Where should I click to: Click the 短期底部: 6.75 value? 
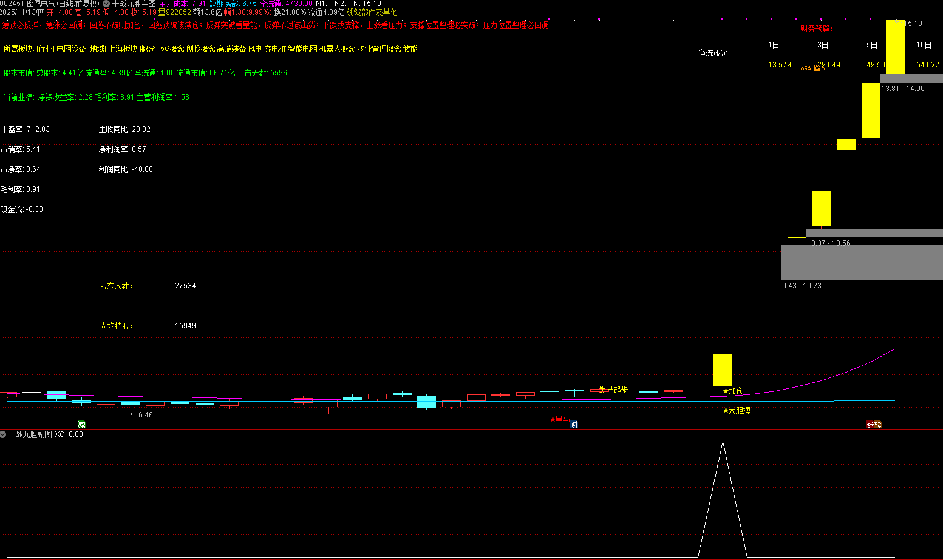[x=233, y=4]
